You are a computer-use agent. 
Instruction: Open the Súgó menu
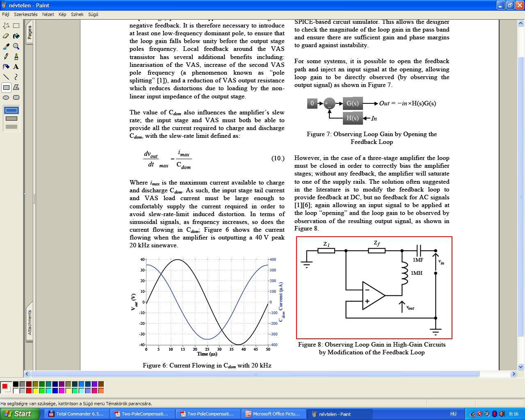93,14
